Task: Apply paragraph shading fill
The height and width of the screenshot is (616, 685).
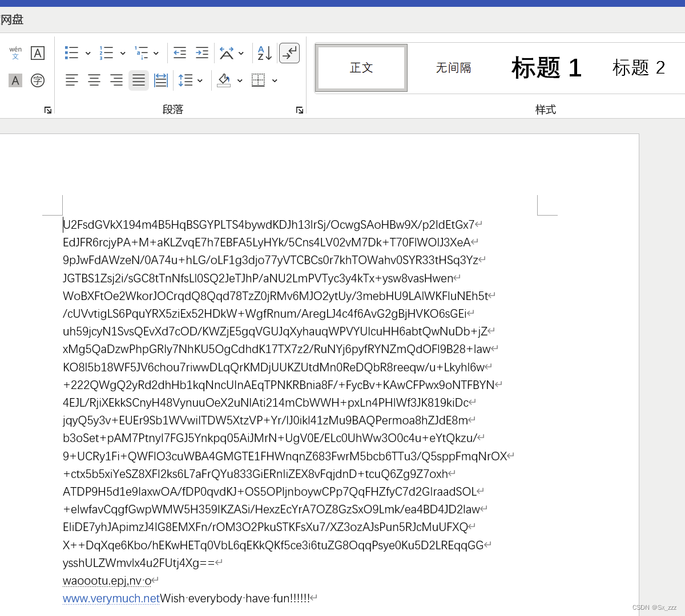Action: 224,80
